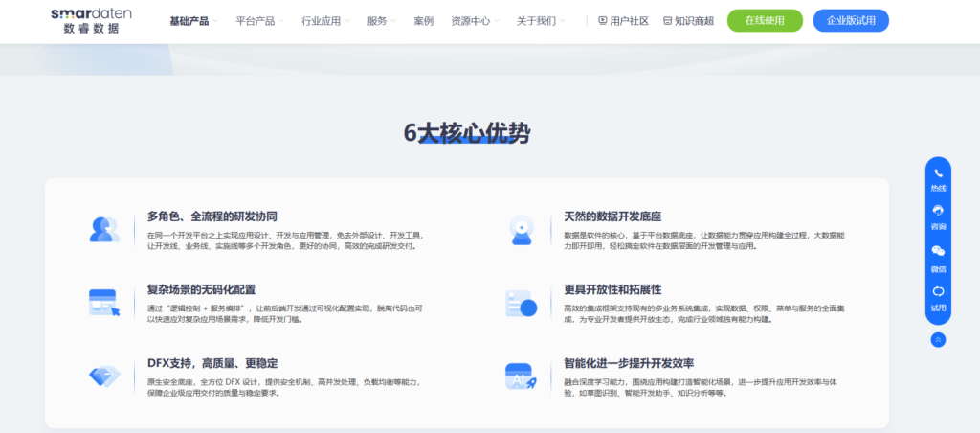
Task: Open the 服务 dropdown menu
Action: click(382, 20)
